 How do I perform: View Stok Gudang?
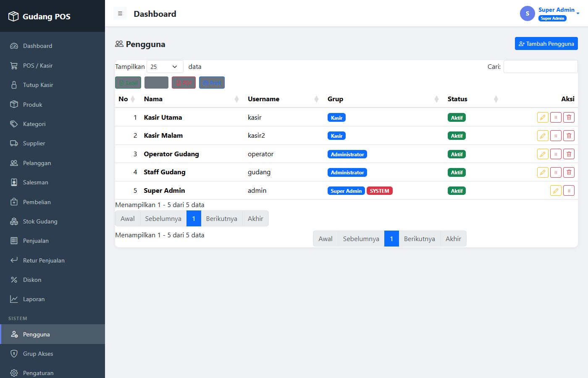[52, 221]
